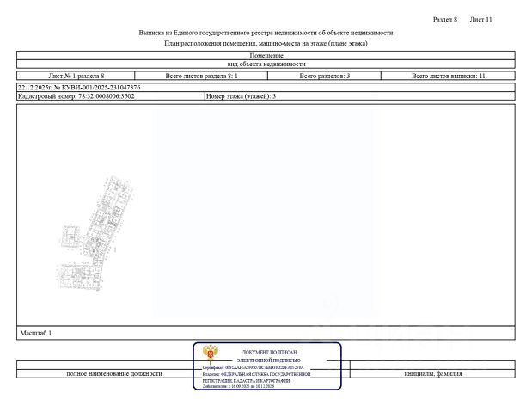Select the 'Всего листов раздела 8: 1' cell

coord(201,76)
